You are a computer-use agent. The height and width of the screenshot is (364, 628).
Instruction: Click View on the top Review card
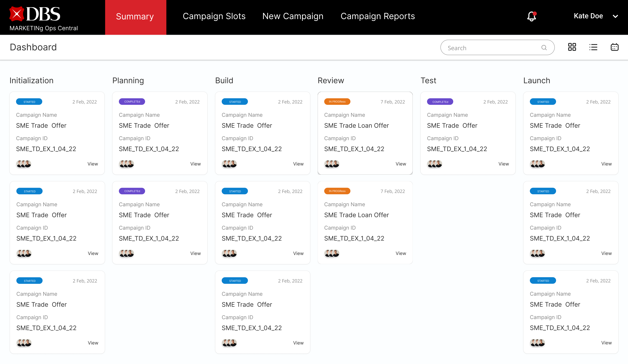coord(401,164)
